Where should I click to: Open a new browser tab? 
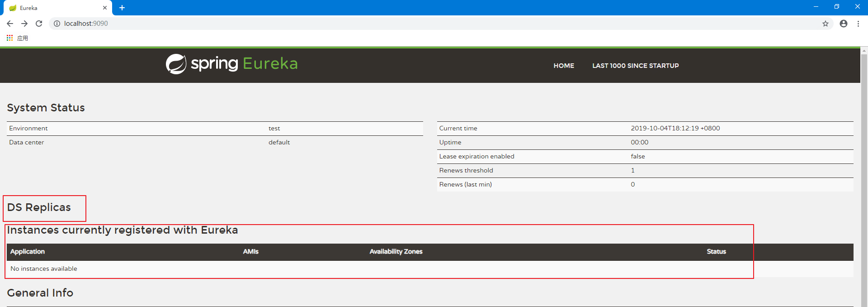(122, 8)
